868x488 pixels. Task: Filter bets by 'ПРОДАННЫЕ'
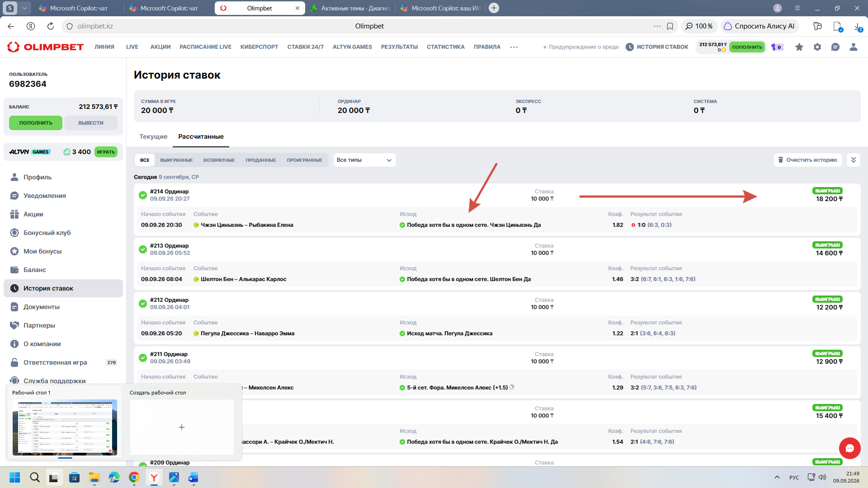click(x=261, y=160)
